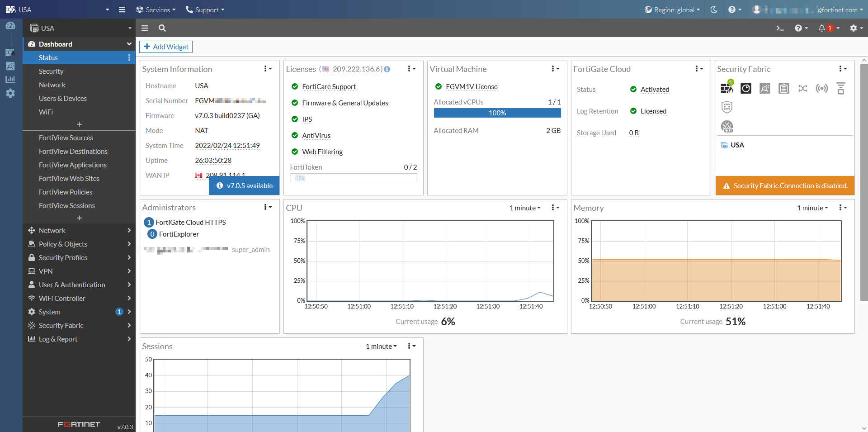868x432 pixels.
Task: Click the Add Widget button
Action: 165,47
